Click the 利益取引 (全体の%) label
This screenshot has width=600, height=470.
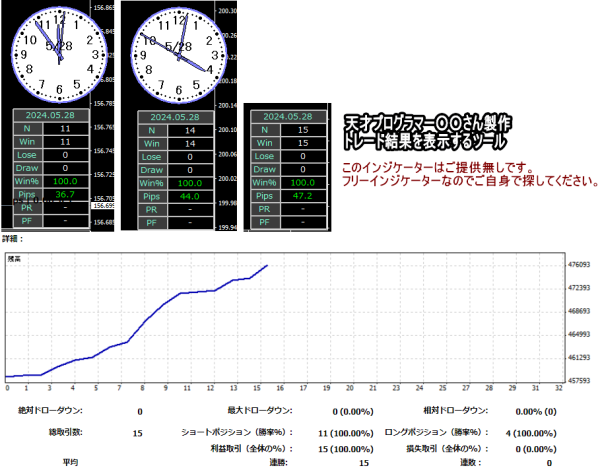pyautogui.click(x=251, y=448)
